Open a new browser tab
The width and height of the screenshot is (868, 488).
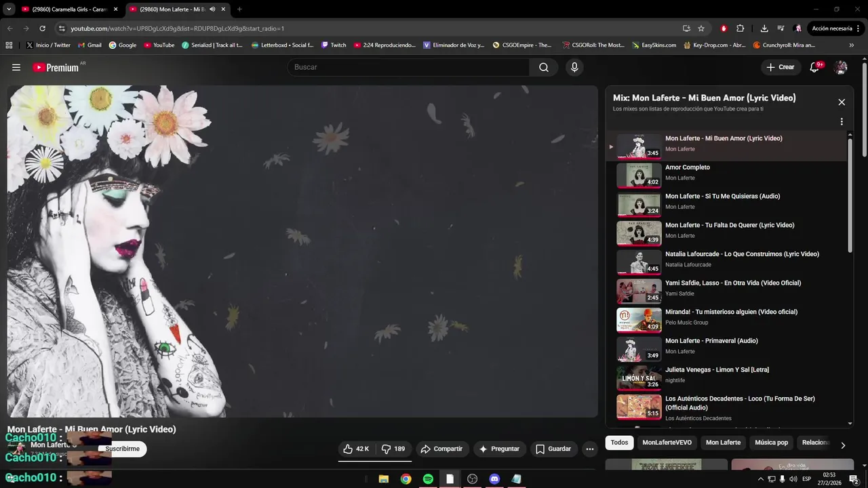239,9
